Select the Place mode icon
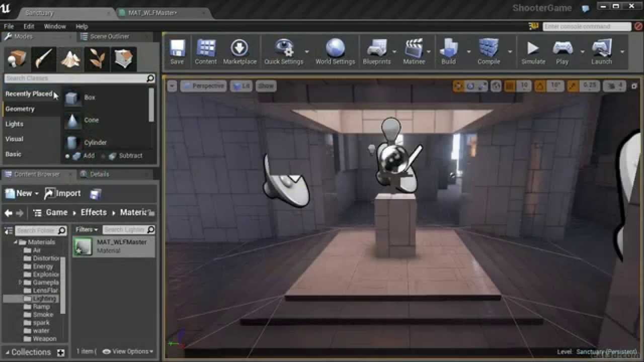Screen dimensions: 644x362 pyautogui.click(x=17, y=59)
